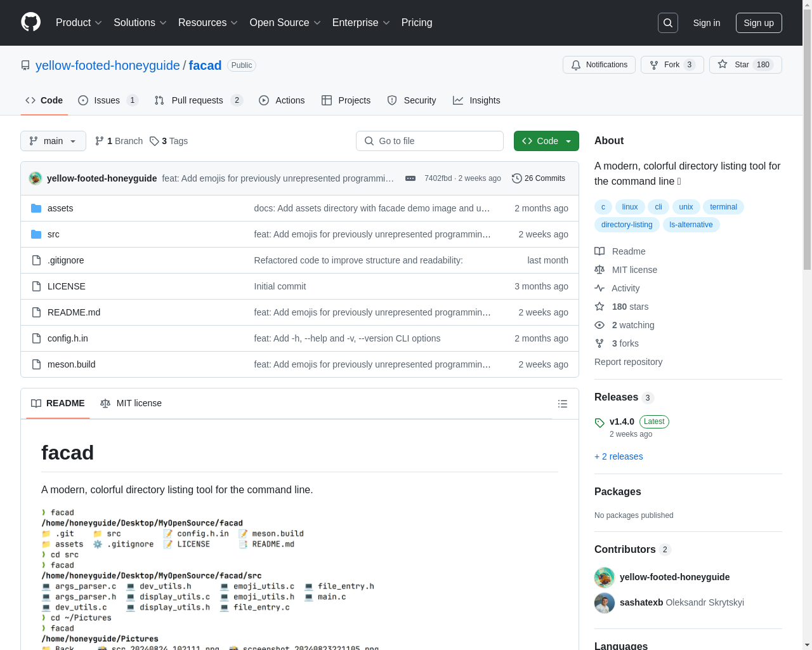Click the linux topic tag
Viewport: 812px width, 650px height.
click(x=630, y=207)
